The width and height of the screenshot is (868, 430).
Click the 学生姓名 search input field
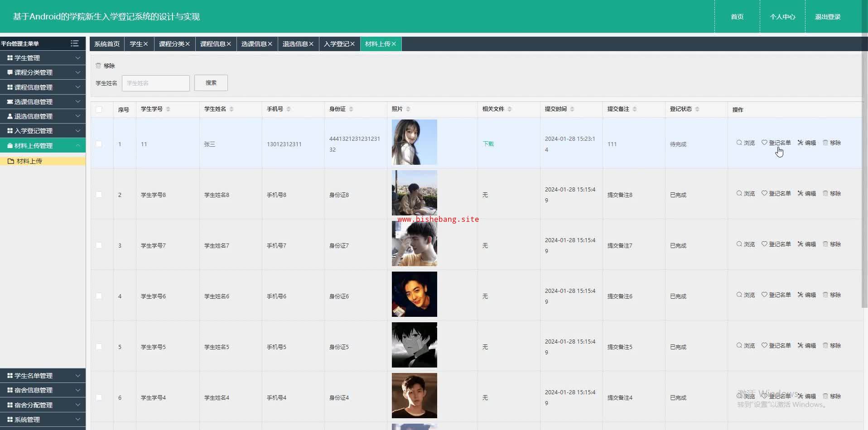(x=155, y=83)
